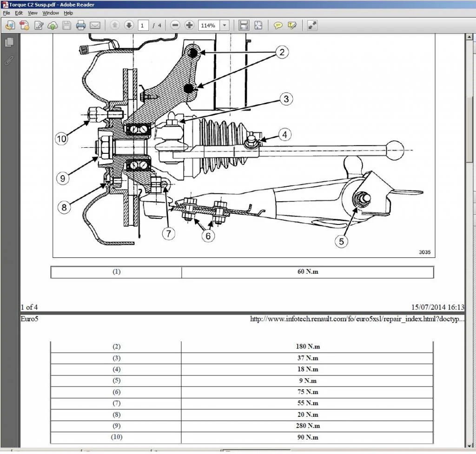476x454 pixels.
Task: Open Page Thumbnails side panel
Action: (9, 42)
